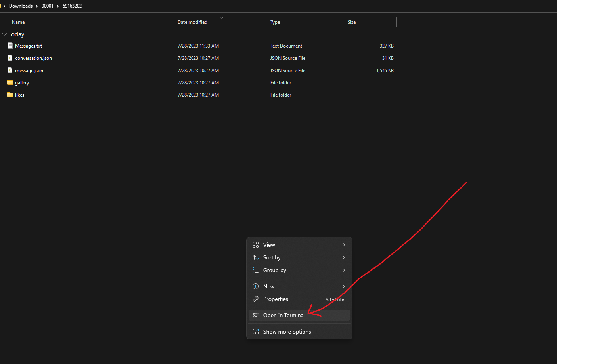This screenshot has height=364, width=609.
Task: Select Show more options menu entry
Action: [299, 332]
